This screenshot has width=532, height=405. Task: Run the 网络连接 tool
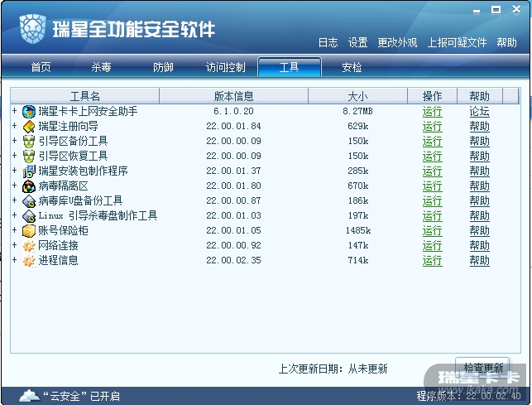(432, 246)
